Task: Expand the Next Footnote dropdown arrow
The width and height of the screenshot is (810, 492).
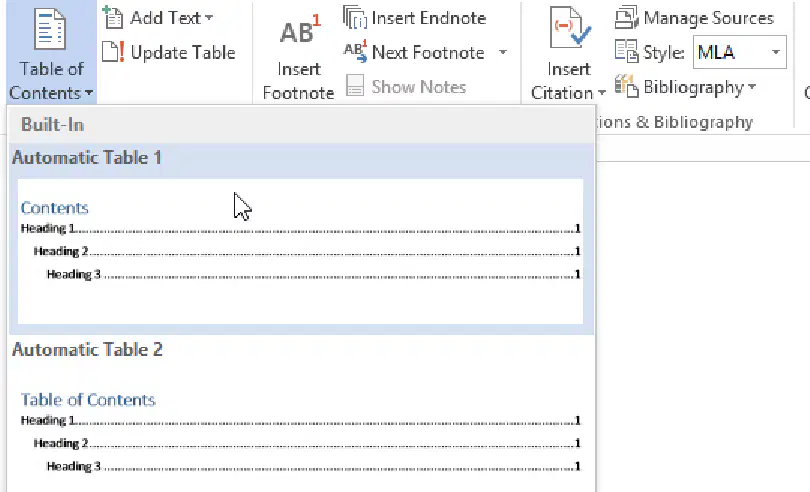Action: coord(503,52)
